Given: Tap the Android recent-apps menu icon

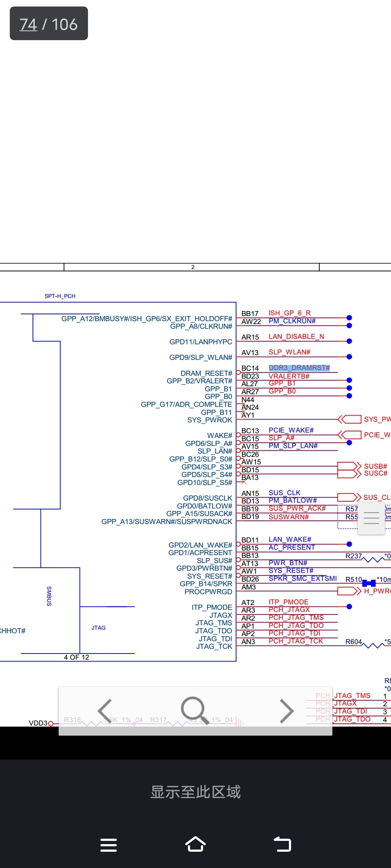Looking at the screenshot, I should [109, 845].
